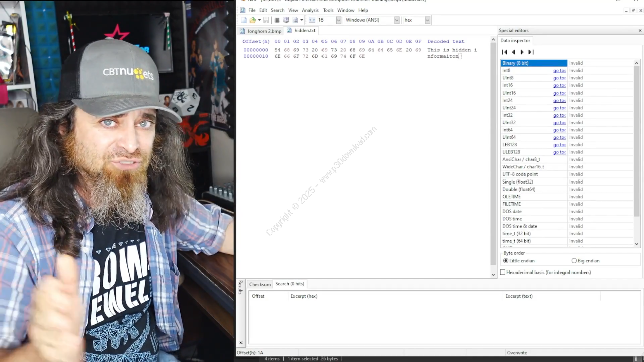Close the Results panel with its X
Screen dimensions: 644x362
[240, 343]
